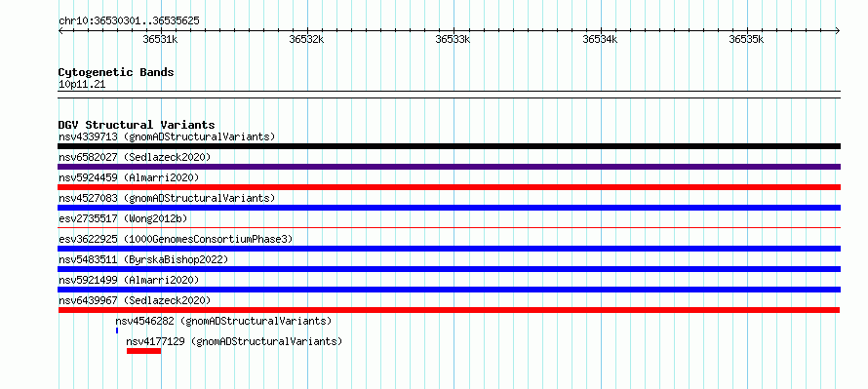Open nsv4546282 (gnomADStructuralVariants) label
This screenshot has width=868, height=389.
(223, 321)
